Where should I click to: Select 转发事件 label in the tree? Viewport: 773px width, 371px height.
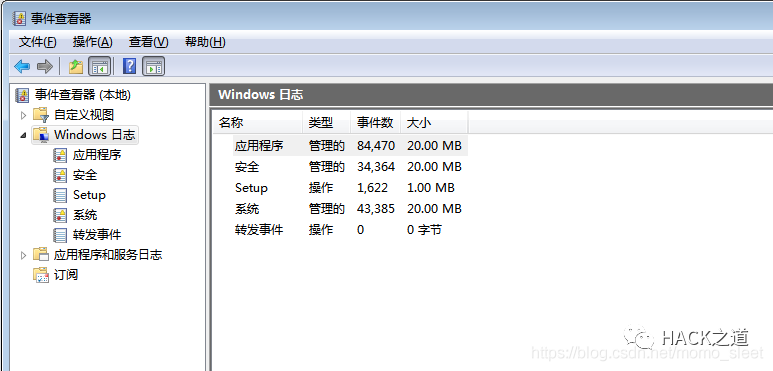point(97,235)
